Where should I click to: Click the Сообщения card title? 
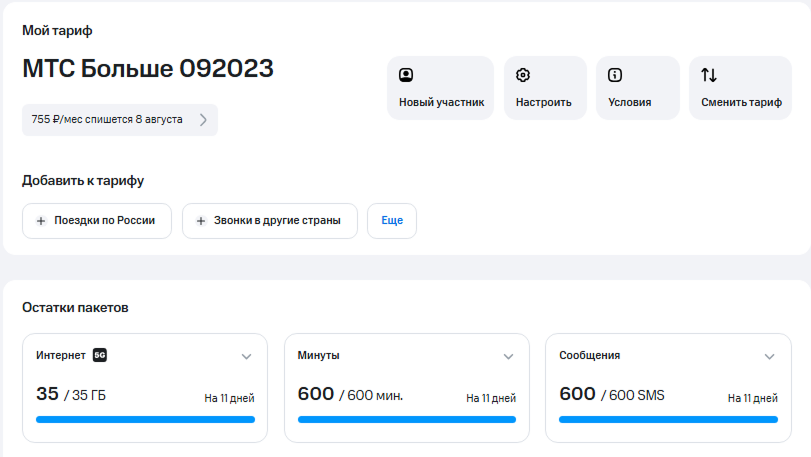click(590, 355)
